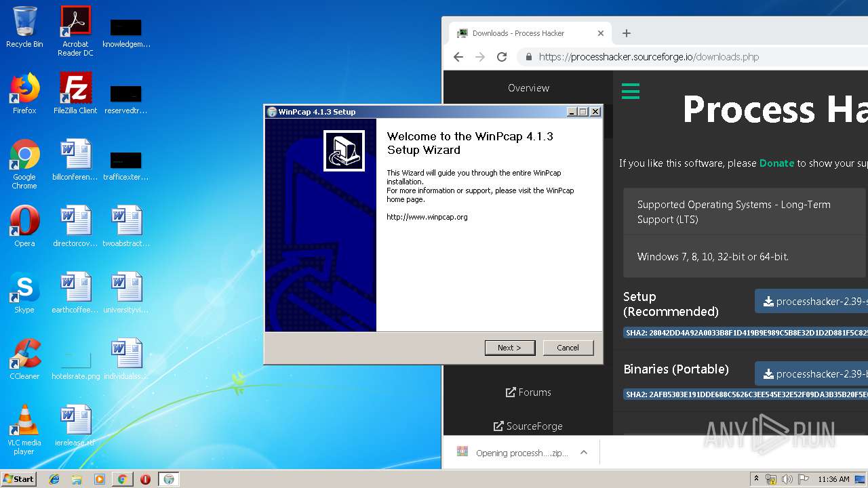Select the reservedtr... desktop file
868x488 pixels.
point(126,98)
